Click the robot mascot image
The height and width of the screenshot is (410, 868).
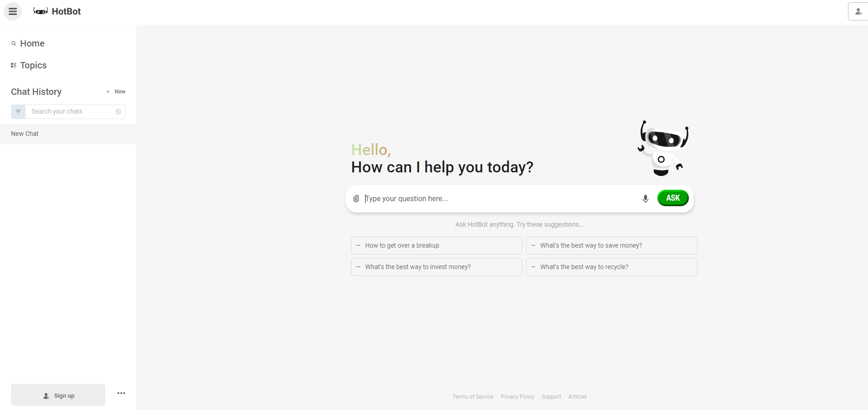pyautogui.click(x=662, y=148)
